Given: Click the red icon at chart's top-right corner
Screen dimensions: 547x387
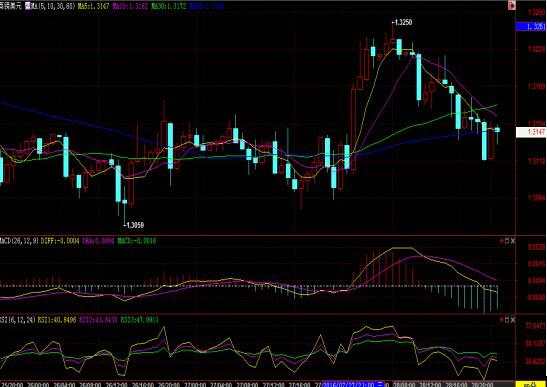Looking at the screenshot, I should click(x=512, y=6).
